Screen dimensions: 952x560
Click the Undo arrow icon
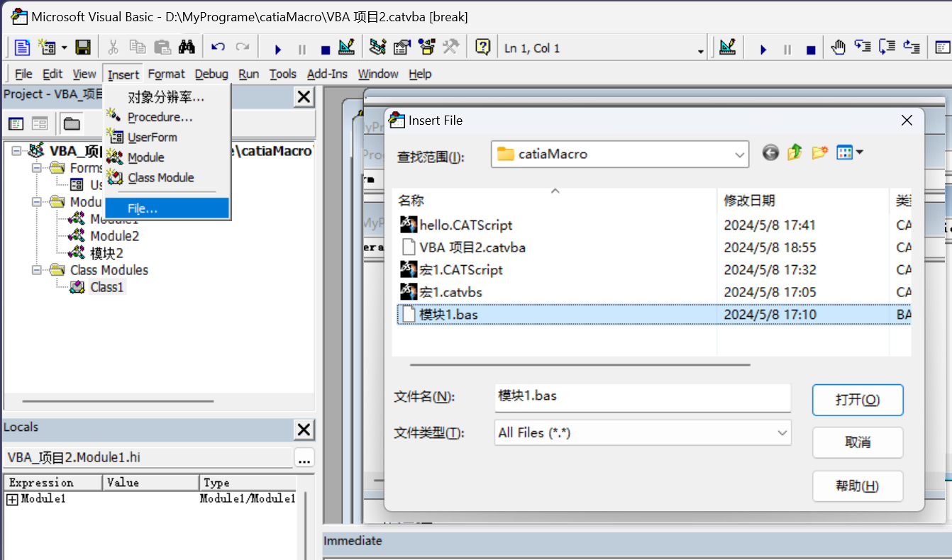(x=218, y=47)
